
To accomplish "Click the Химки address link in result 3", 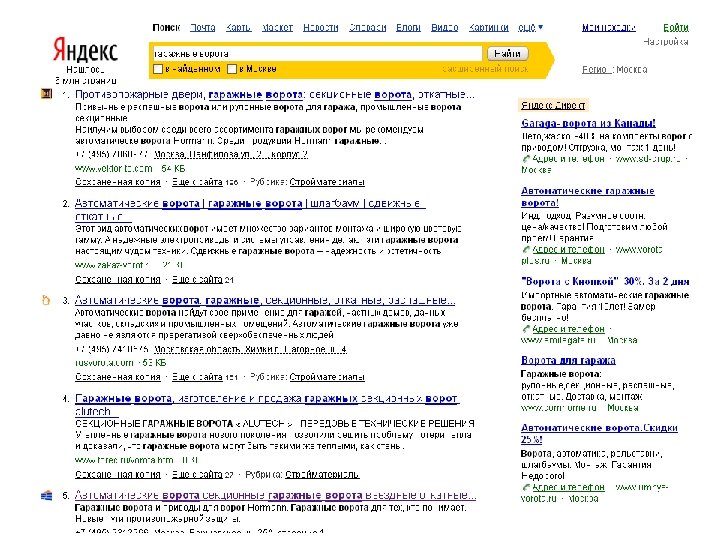I will point(250,349).
